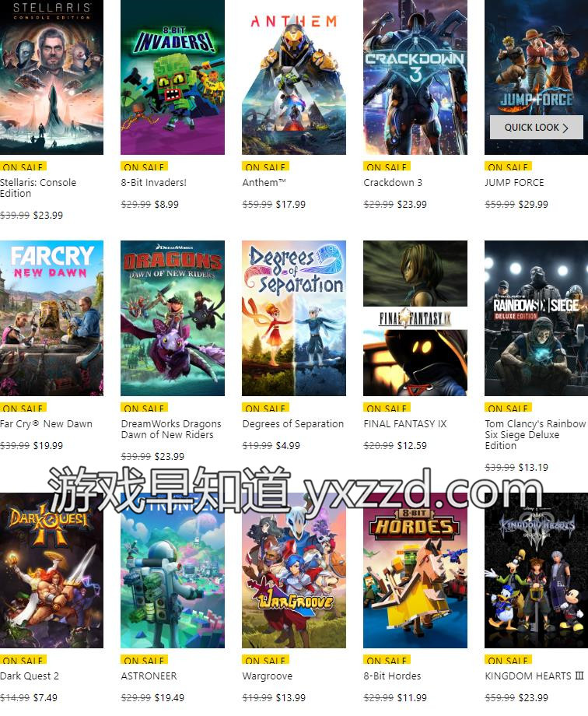Open the FINAL FANTASY IX cover thumbnail
The width and height of the screenshot is (588, 716).
[415, 318]
